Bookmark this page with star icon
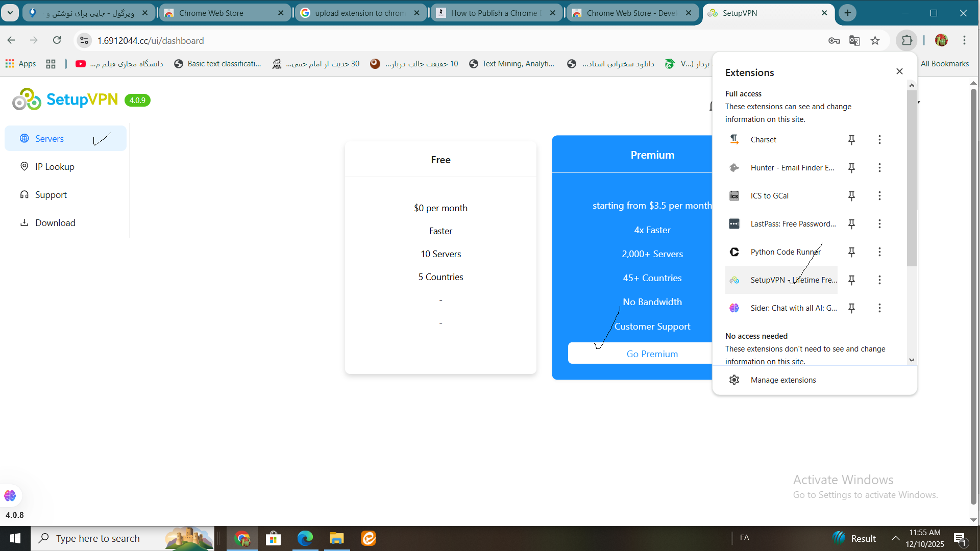Viewport: 980px width, 551px height. [x=875, y=40]
